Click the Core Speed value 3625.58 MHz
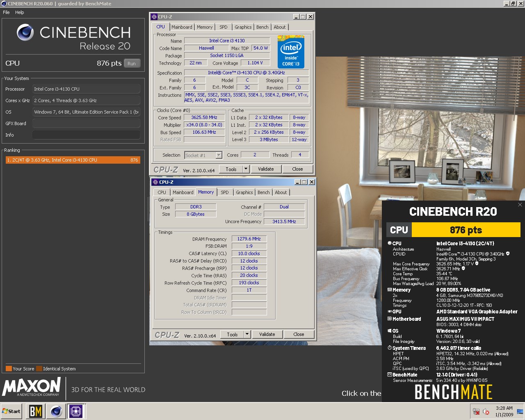This screenshot has height=420, width=525. [x=204, y=117]
